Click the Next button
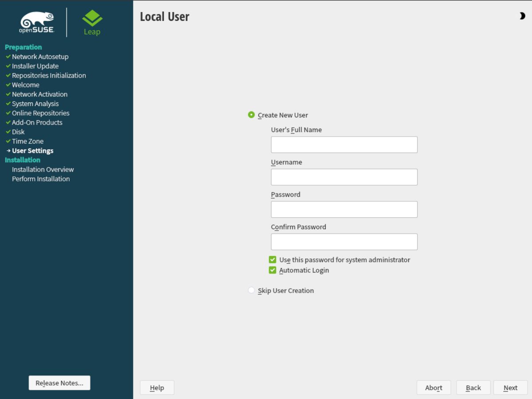Screen dimensions: 532x399 click(510, 387)
